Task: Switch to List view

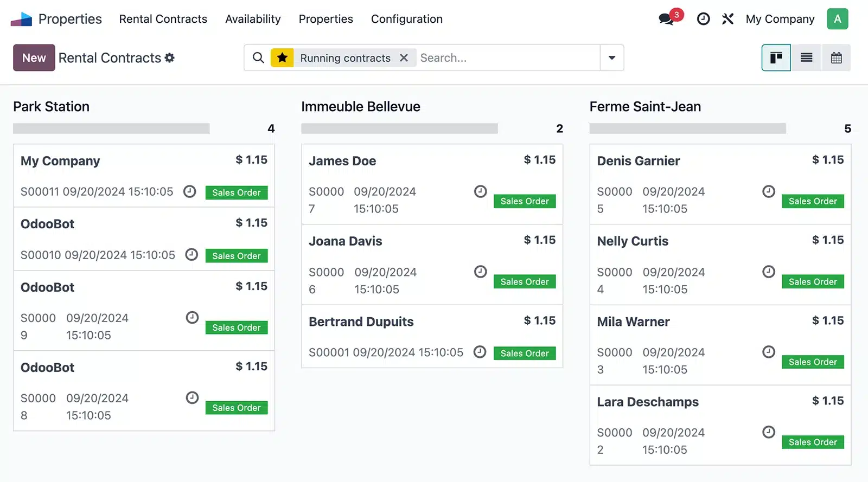Action: [806, 58]
